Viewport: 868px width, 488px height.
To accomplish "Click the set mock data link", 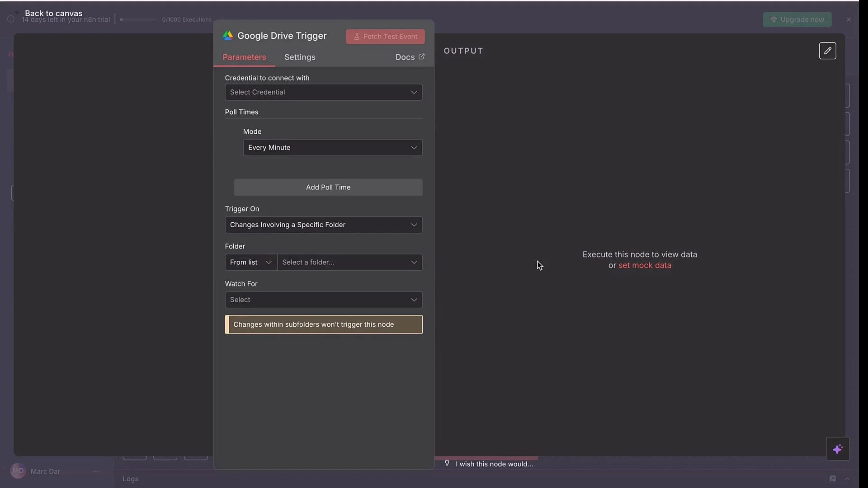I will coord(645,266).
